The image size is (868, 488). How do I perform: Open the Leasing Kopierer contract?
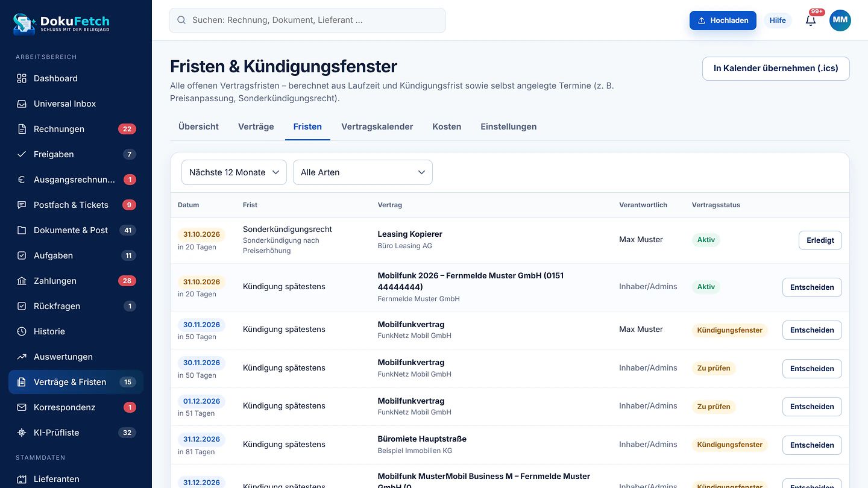[x=410, y=234]
